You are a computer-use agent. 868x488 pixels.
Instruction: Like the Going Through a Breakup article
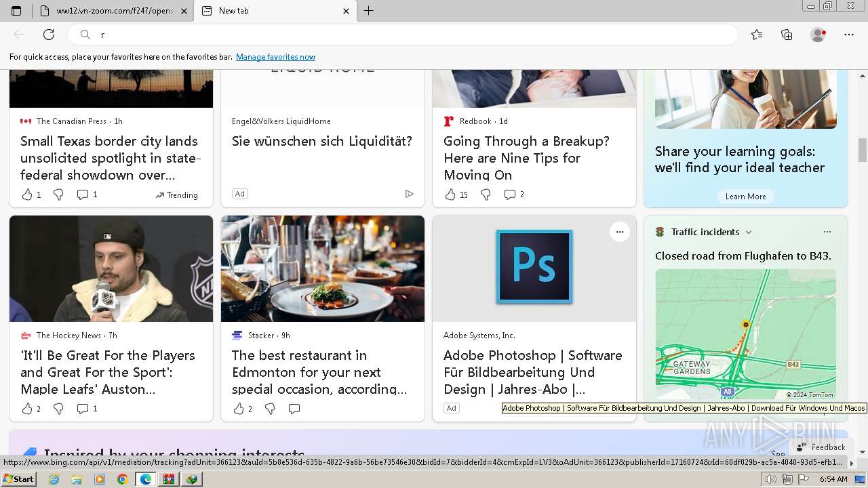450,195
